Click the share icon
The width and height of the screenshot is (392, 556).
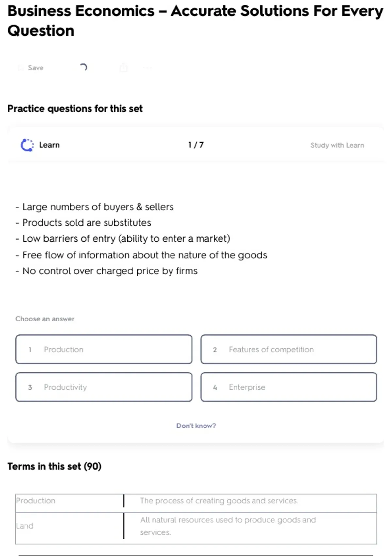pyautogui.click(x=123, y=68)
